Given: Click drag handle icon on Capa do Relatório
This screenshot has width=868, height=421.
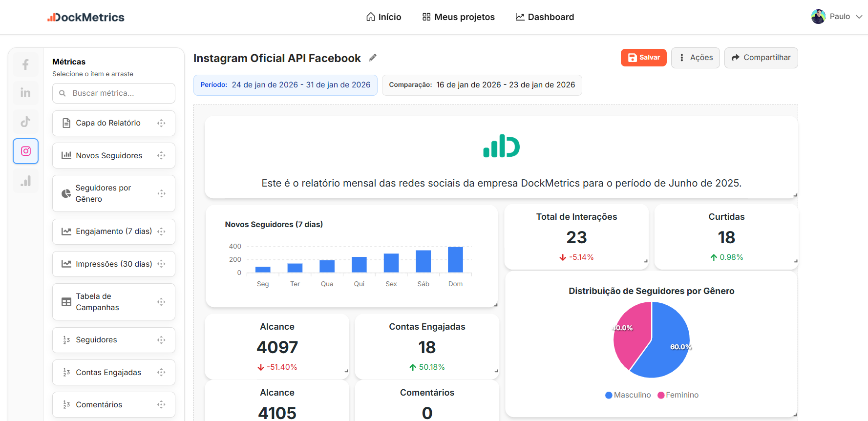Looking at the screenshot, I should pyautogui.click(x=161, y=123).
